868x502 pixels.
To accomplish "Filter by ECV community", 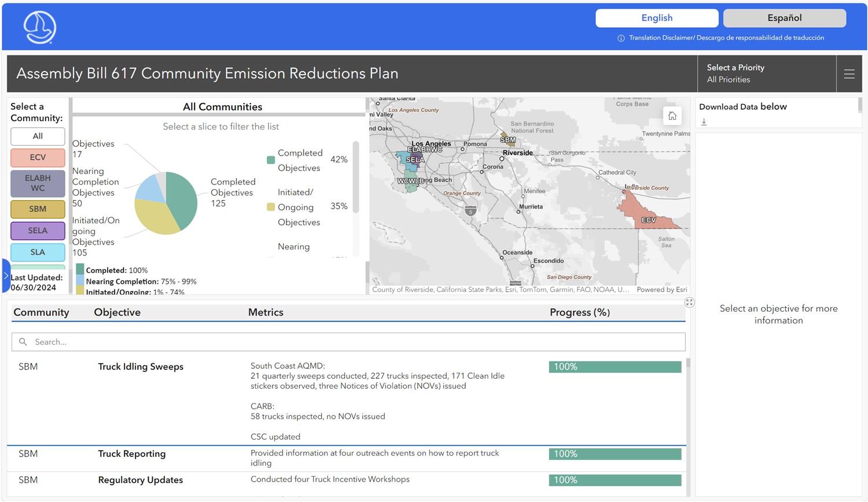I will click(38, 158).
